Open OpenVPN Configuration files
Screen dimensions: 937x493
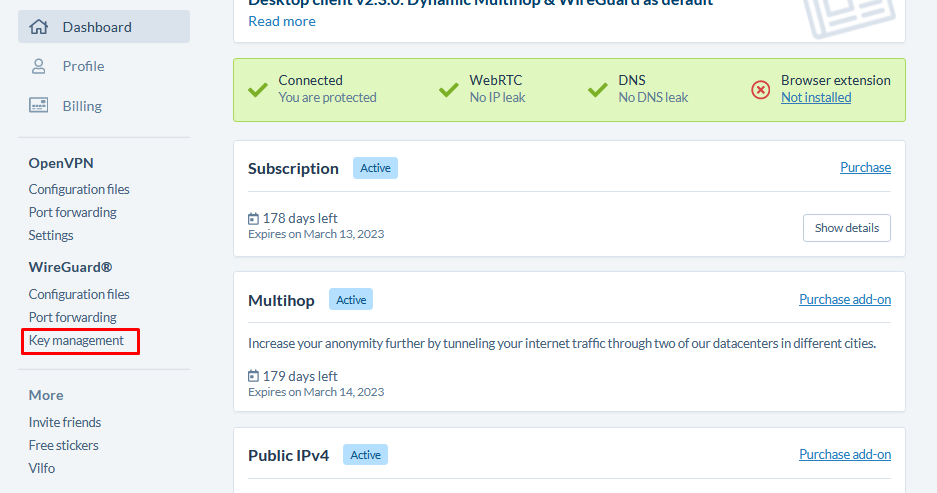point(79,189)
